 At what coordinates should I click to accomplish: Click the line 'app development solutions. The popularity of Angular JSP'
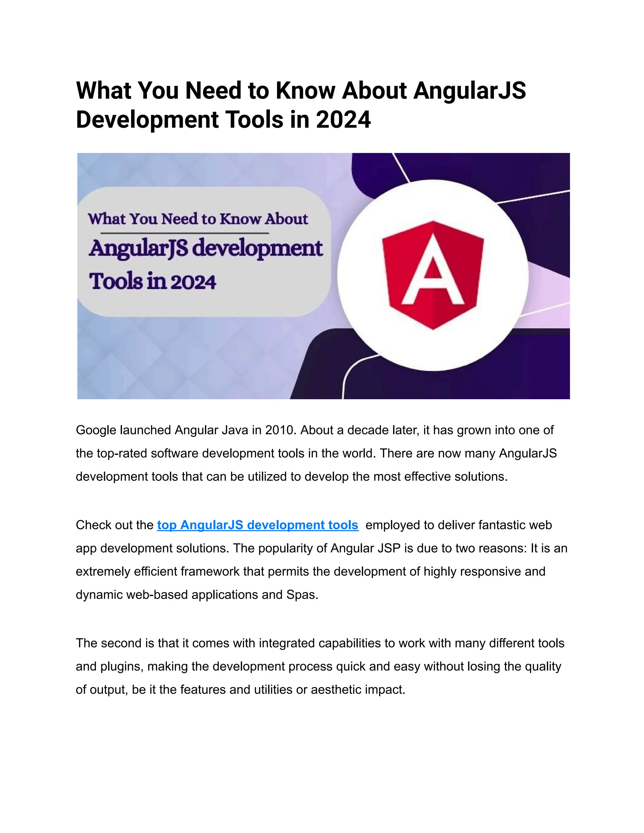tap(321, 548)
